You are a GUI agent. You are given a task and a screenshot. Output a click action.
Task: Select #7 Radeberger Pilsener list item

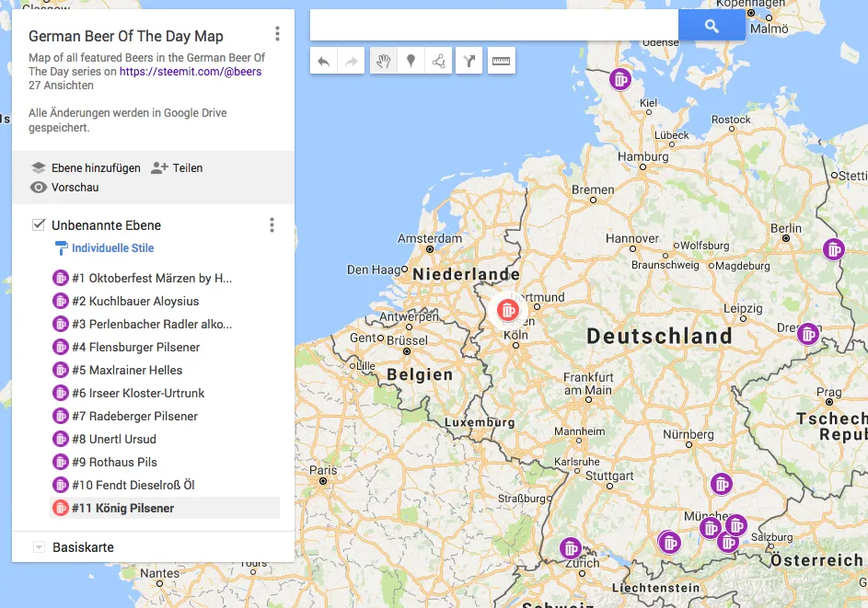(165, 416)
